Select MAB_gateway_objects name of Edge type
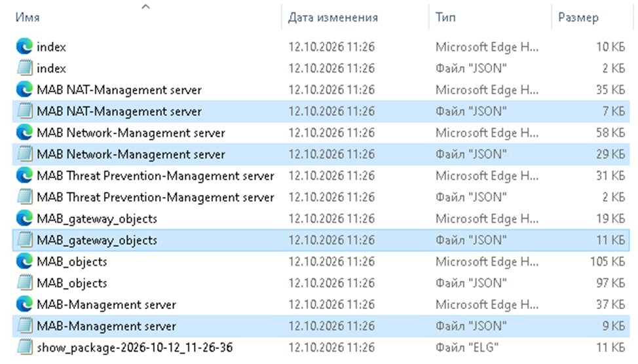Screen dimensions: 638x364 [97, 219]
